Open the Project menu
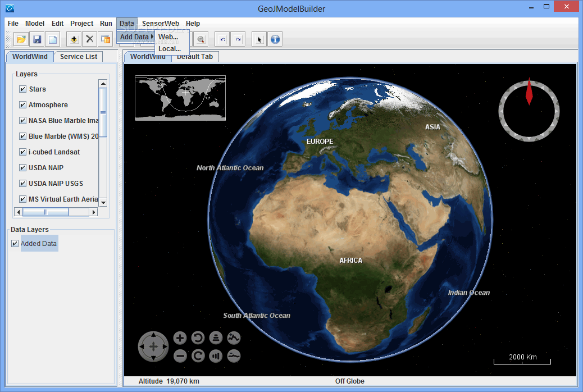This screenshot has height=392, width=583. click(x=82, y=24)
